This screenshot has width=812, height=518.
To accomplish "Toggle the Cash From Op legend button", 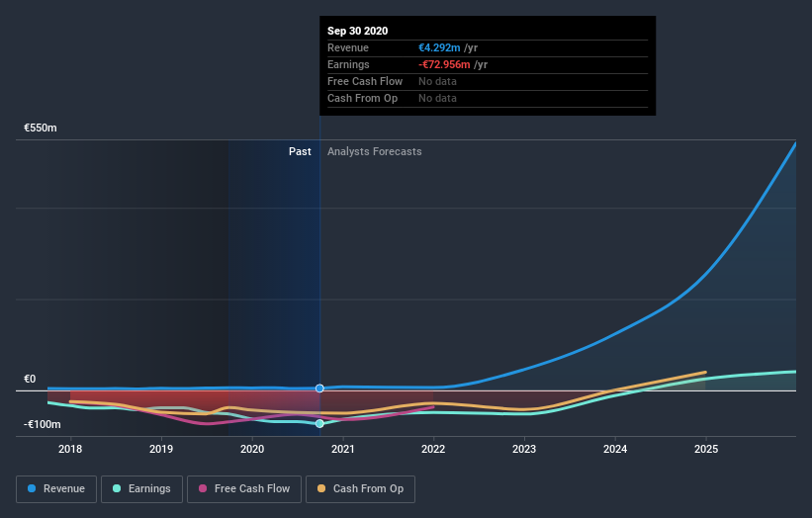I will [360, 489].
